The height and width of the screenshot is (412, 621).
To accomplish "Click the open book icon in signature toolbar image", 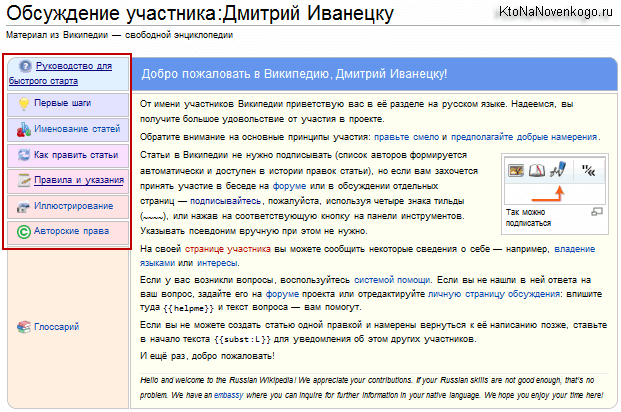I will [x=537, y=171].
